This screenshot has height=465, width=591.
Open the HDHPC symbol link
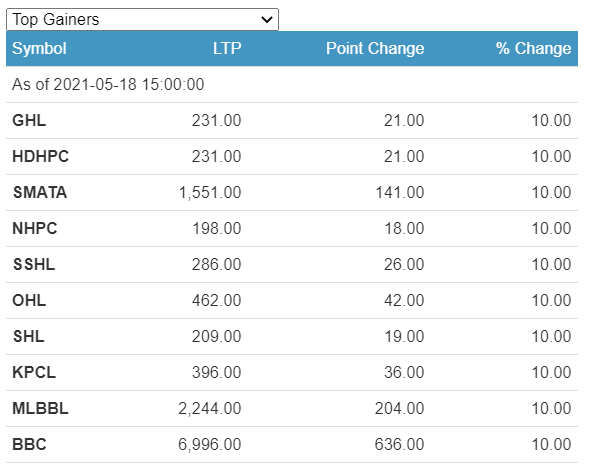40,156
